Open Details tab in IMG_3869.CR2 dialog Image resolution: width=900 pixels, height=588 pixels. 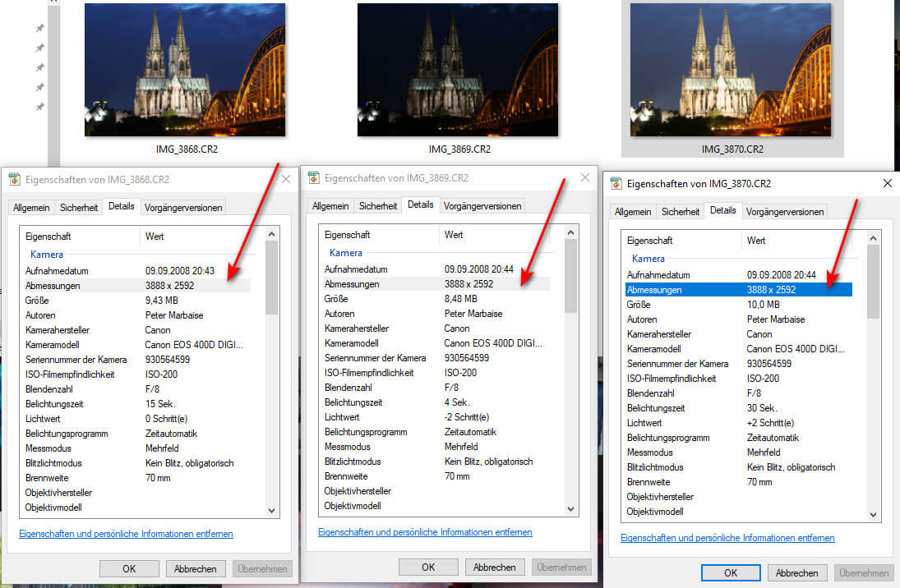[420, 204]
